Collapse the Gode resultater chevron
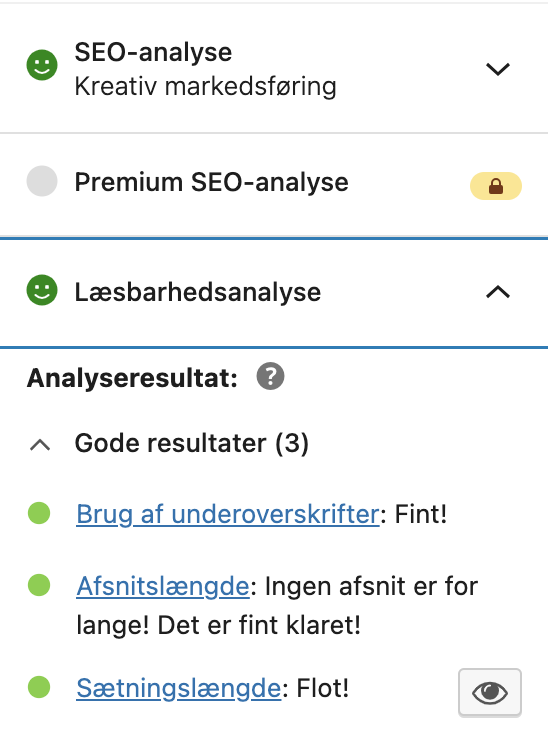The width and height of the screenshot is (548, 744). coord(40,445)
